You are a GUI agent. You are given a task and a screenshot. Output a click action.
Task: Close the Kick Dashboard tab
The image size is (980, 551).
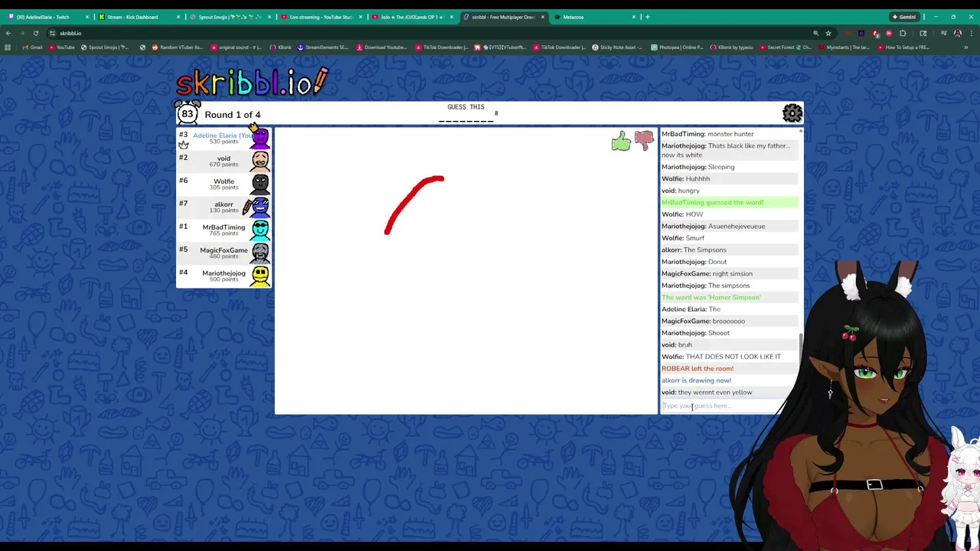click(x=178, y=17)
